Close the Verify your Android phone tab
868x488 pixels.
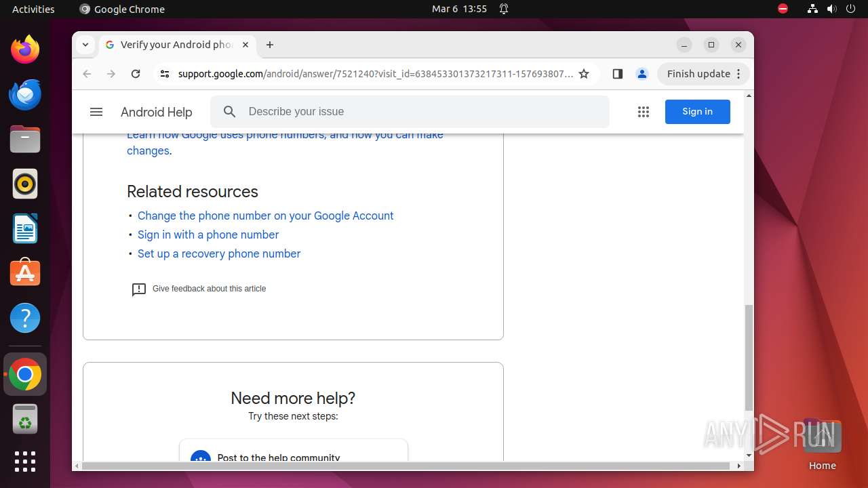[x=245, y=45]
